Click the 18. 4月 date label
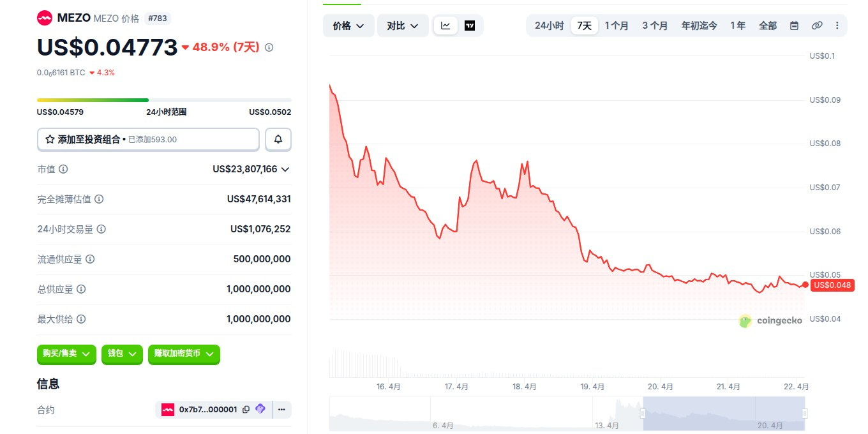Screen dimensions: 868x434 click(x=525, y=387)
